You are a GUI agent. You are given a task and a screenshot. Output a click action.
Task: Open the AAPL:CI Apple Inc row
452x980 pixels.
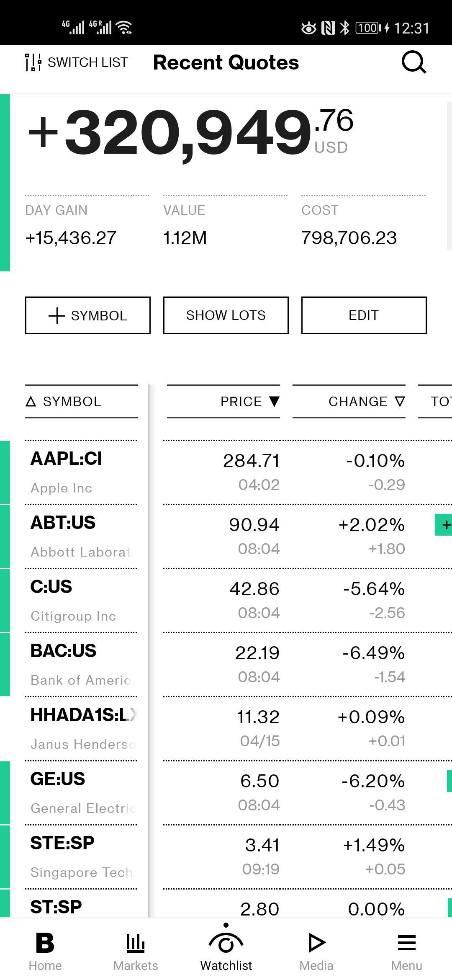tap(82, 472)
